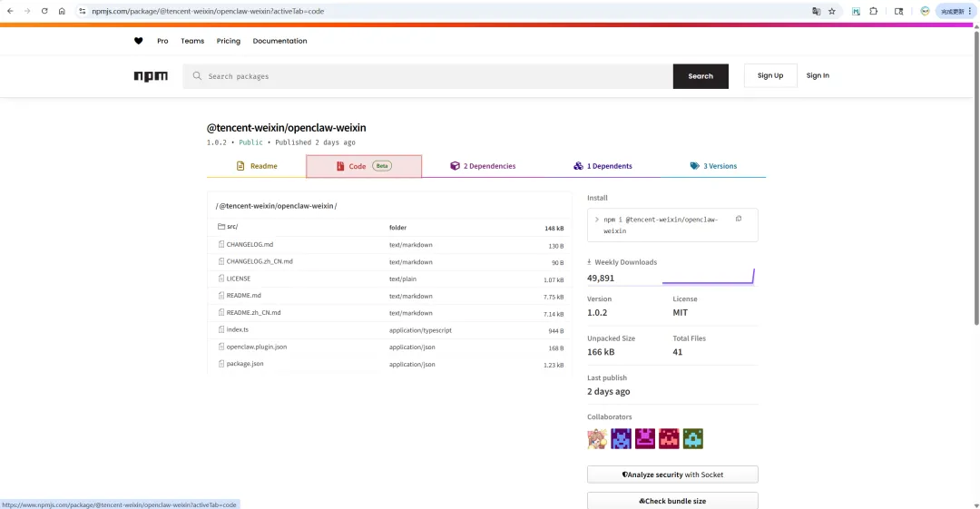Open the browser profile avatar
The width and height of the screenshot is (980, 509).
(925, 11)
